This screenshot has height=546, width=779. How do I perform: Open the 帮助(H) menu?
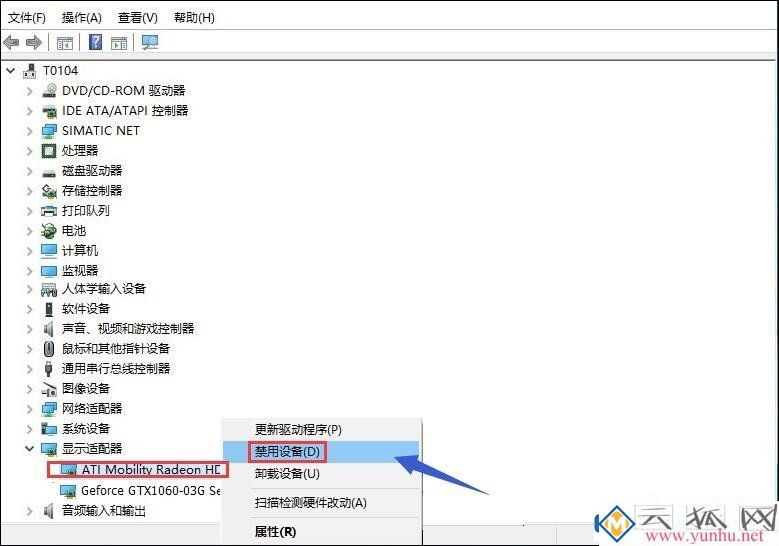click(x=194, y=18)
